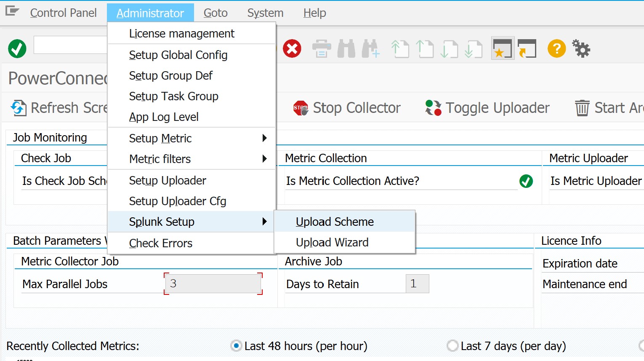
Task: Click the Refresh Screen circular arrows icon
Action: [18, 107]
